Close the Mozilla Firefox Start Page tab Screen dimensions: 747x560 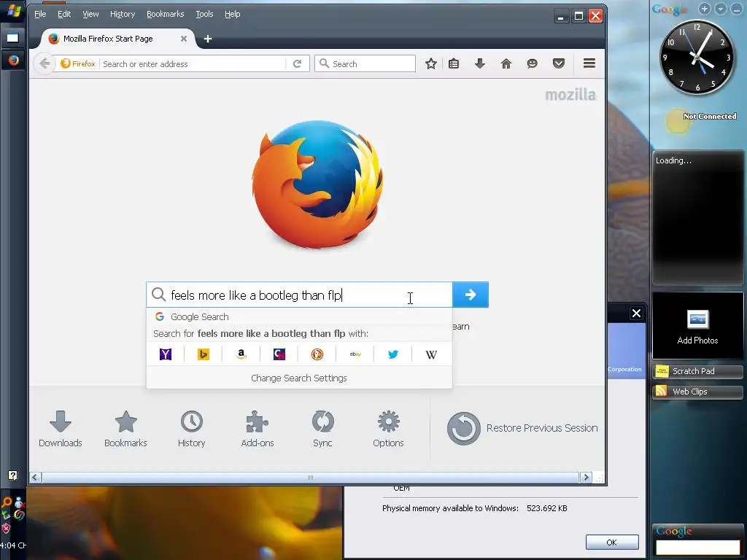[x=183, y=39]
